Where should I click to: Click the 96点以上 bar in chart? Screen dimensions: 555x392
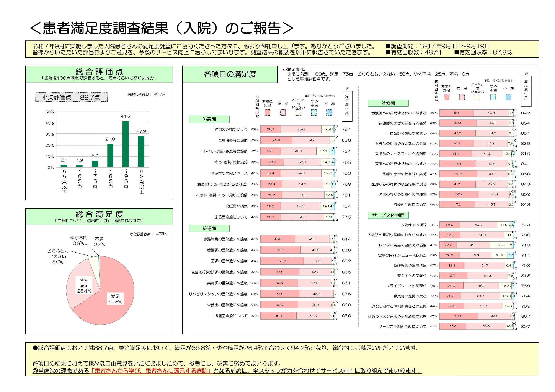pos(141,152)
